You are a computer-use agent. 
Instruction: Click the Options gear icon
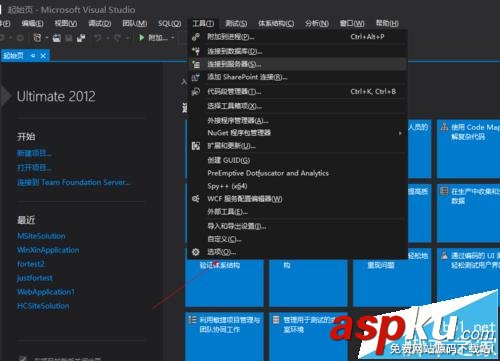click(196, 252)
